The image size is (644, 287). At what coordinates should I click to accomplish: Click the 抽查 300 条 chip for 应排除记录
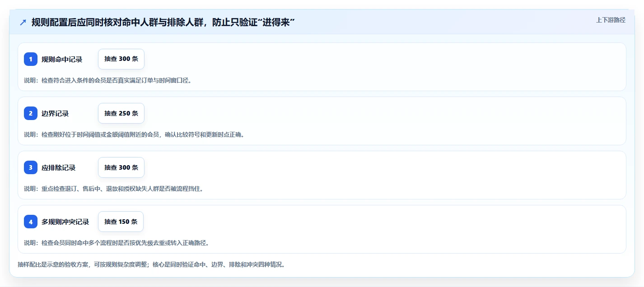point(121,167)
